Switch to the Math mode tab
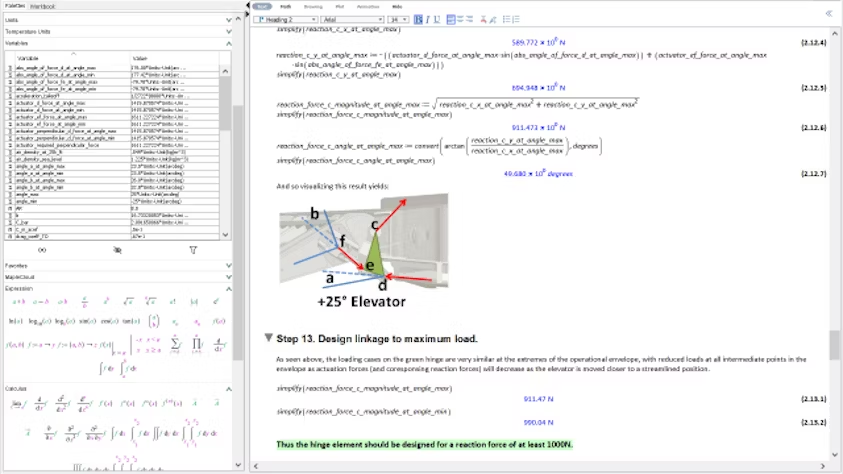The height and width of the screenshot is (474, 843). tap(286, 6)
